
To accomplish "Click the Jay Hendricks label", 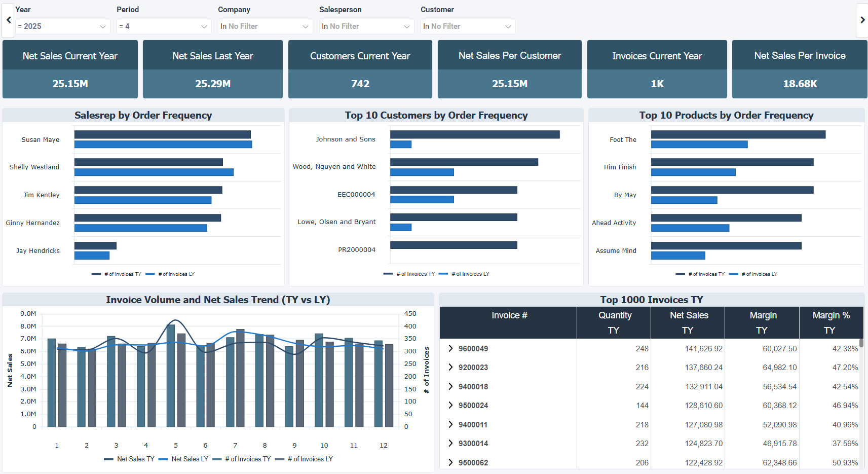I will click(x=38, y=250).
